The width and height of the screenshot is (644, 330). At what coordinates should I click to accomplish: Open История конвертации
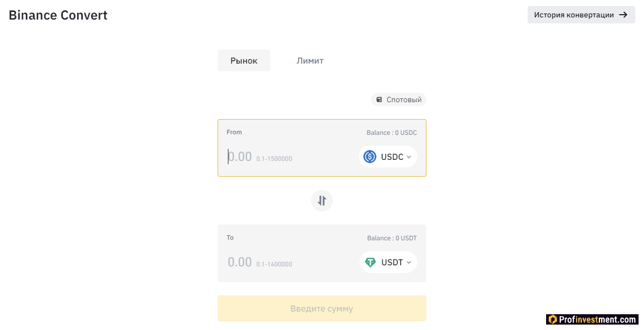(x=581, y=15)
